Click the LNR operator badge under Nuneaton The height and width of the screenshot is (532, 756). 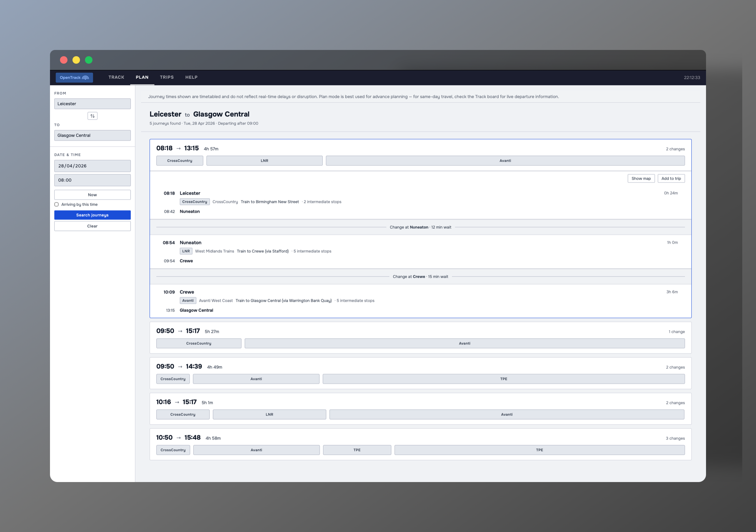[186, 251]
